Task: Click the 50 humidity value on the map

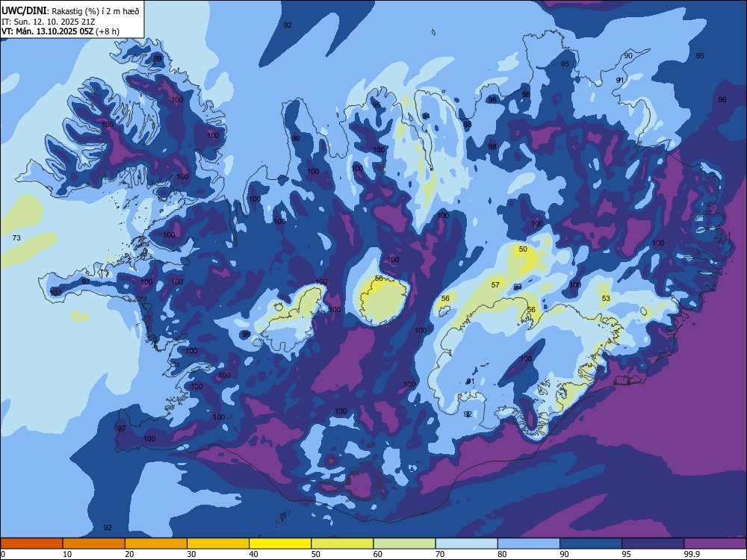Action: [x=523, y=249]
